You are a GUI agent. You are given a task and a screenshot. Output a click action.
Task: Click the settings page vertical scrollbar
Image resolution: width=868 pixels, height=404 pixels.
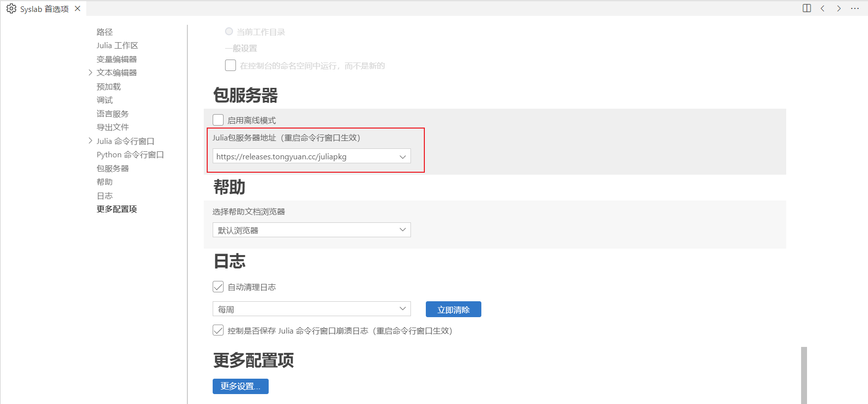click(804, 375)
